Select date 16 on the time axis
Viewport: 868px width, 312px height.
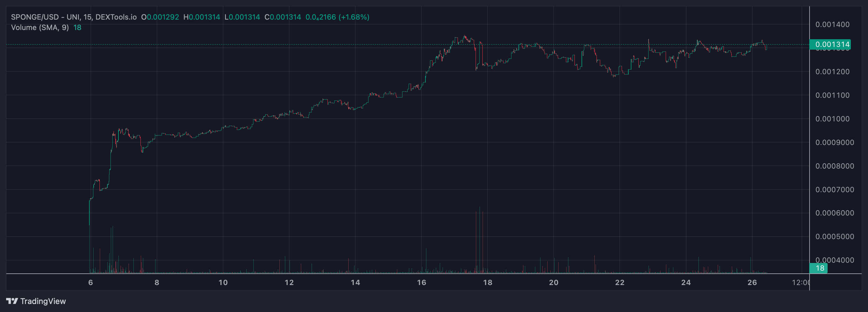click(x=421, y=283)
